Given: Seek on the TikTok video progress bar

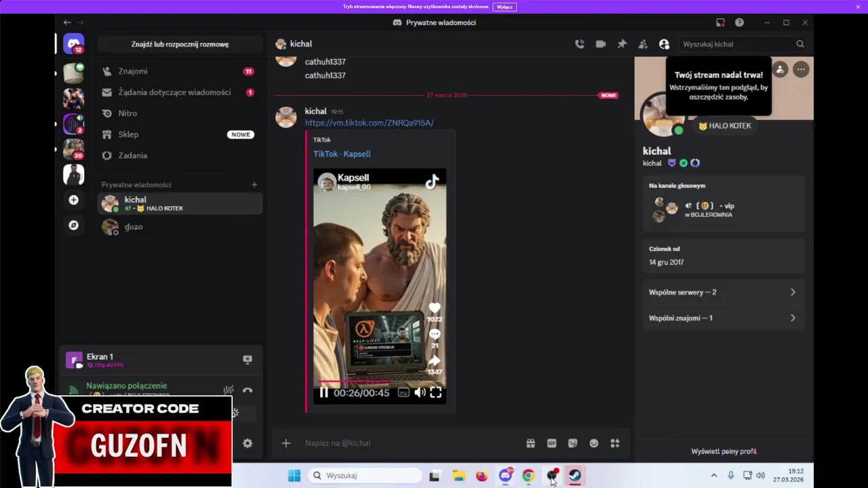Looking at the screenshot, I should pyautogui.click(x=380, y=382).
